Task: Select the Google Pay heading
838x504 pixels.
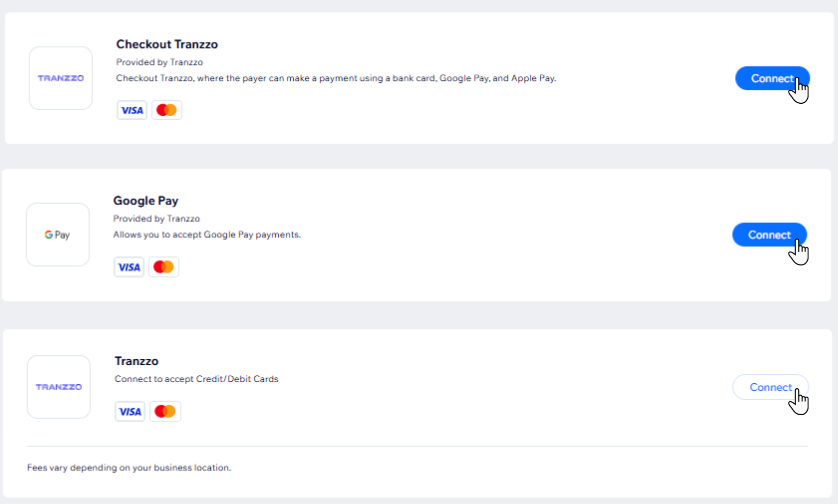Action: [146, 201]
